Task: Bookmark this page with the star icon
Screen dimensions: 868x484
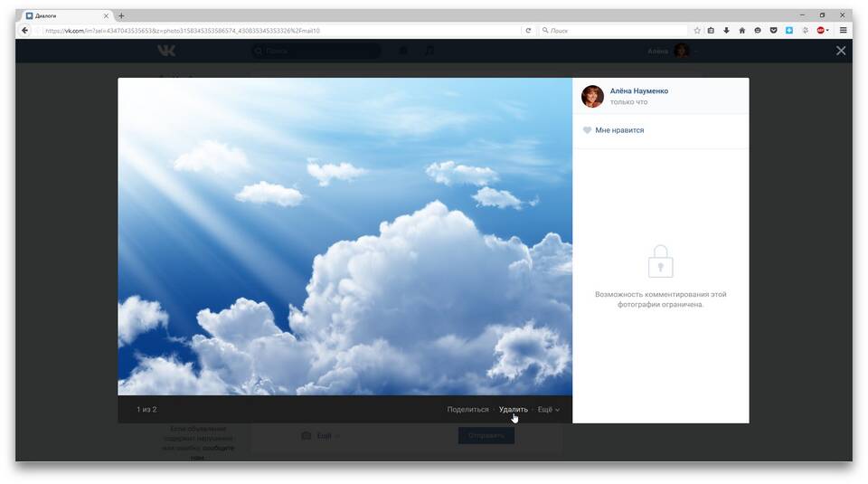Action: coord(697,31)
